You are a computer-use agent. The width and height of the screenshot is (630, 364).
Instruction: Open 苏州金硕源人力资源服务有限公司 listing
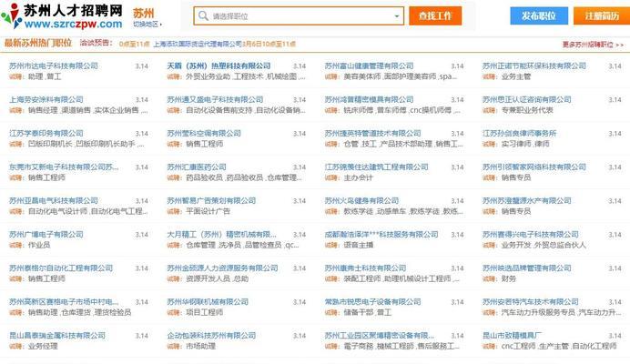(x=222, y=268)
